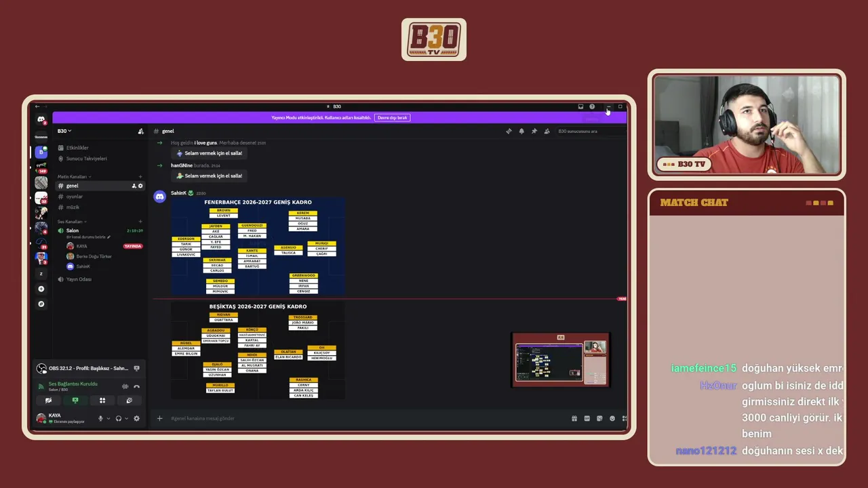Open the Beşiktaş 2026-2027 squad image
The image size is (868, 488).
click(258, 350)
